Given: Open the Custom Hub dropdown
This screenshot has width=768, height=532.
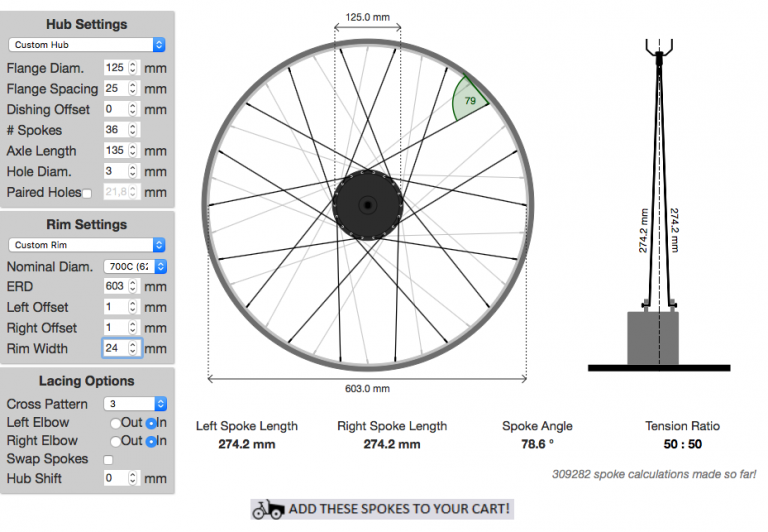Looking at the screenshot, I should click(x=87, y=45).
